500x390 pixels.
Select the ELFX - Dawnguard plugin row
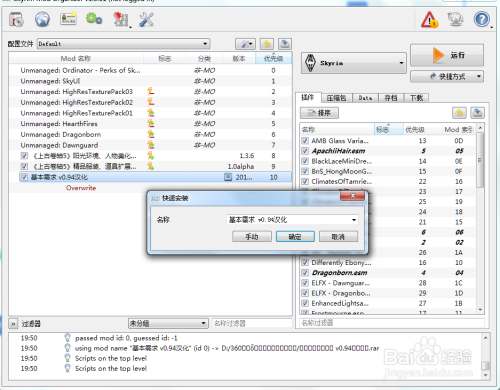pos(388,283)
